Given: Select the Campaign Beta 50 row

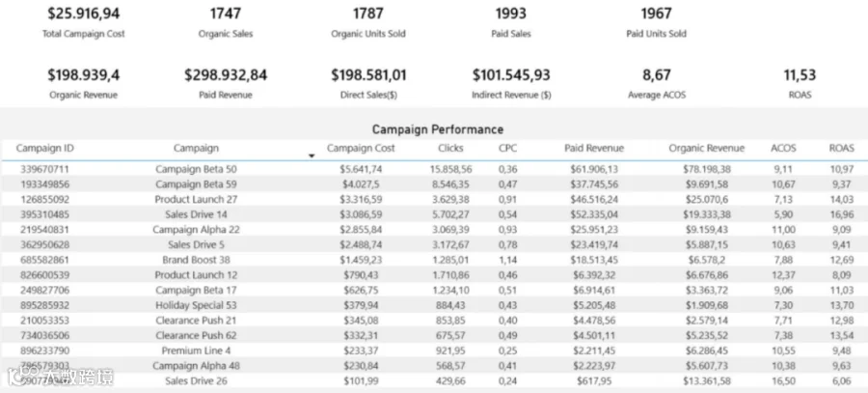Looking at the screenshot, I should 434,169.
